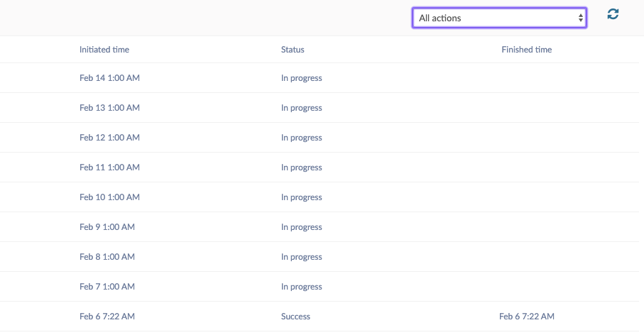Click In progress status for Feb 8
Screen dimensions: 644x335
click(302, 257)
